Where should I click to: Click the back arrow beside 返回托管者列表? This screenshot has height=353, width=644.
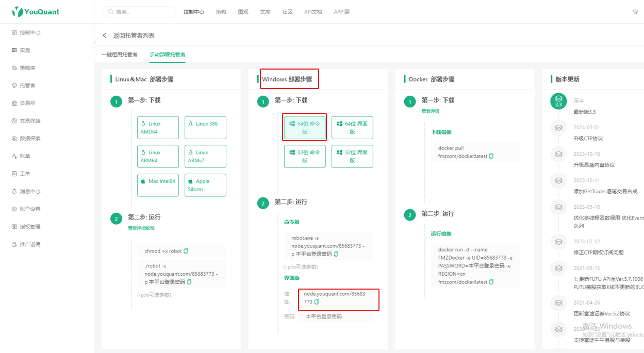105,36
